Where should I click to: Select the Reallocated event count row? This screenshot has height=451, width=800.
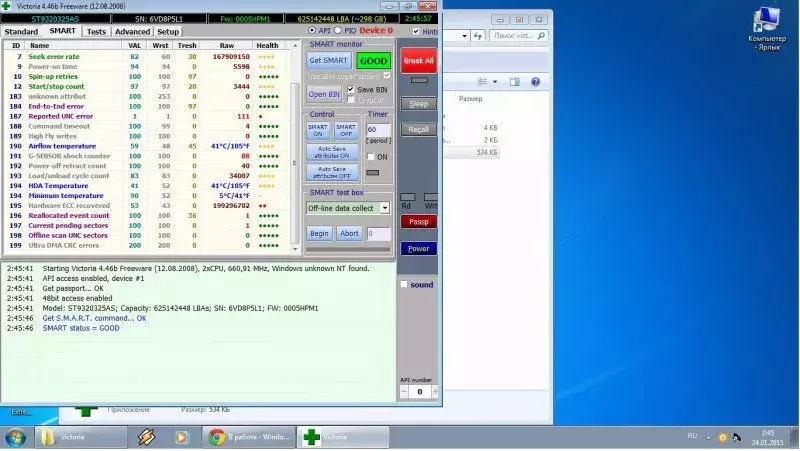point(145,216)
